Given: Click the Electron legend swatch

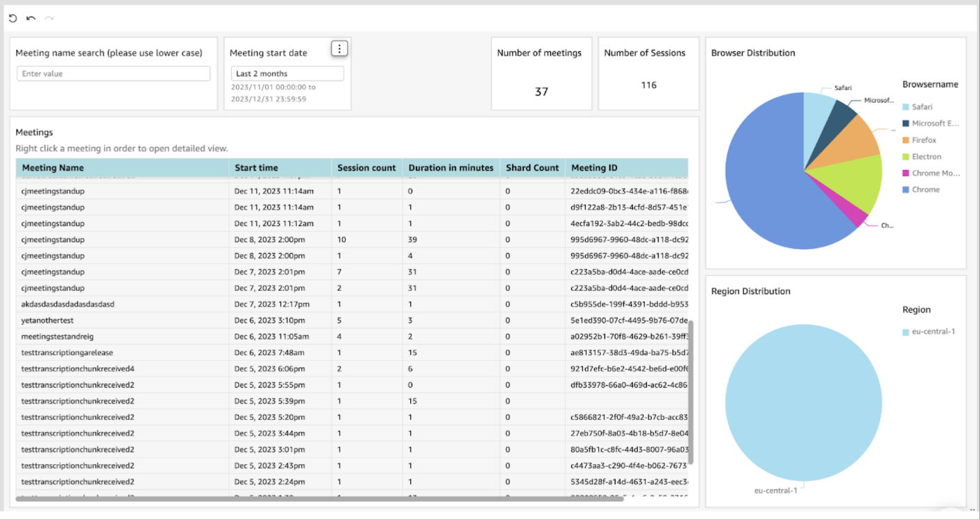Looking at the screenshot, I should pos(906,157).
